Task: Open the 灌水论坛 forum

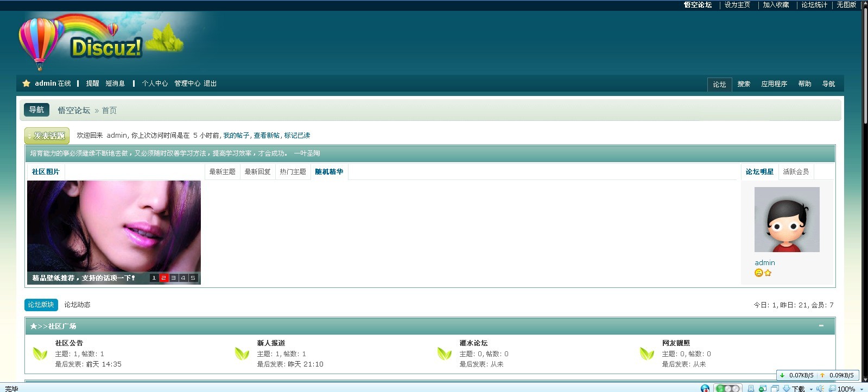Action: click(473, 343)
